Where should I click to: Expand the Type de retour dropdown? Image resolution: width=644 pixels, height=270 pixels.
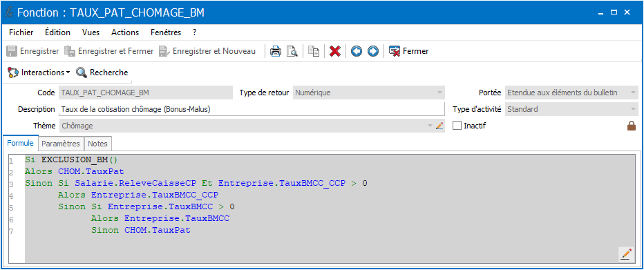click(x=440, y=93)
